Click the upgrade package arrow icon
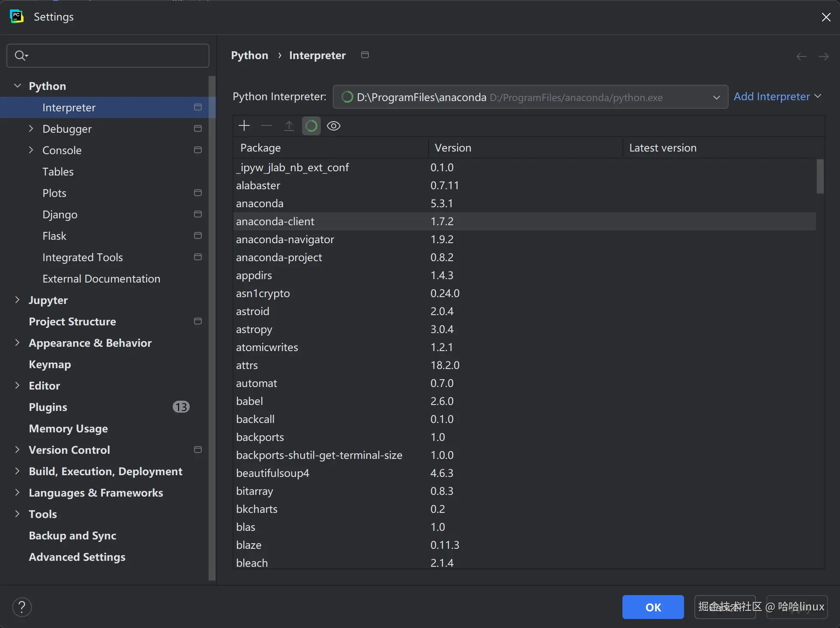The width and height of the screenshot is (840, 628). [289, 126]
